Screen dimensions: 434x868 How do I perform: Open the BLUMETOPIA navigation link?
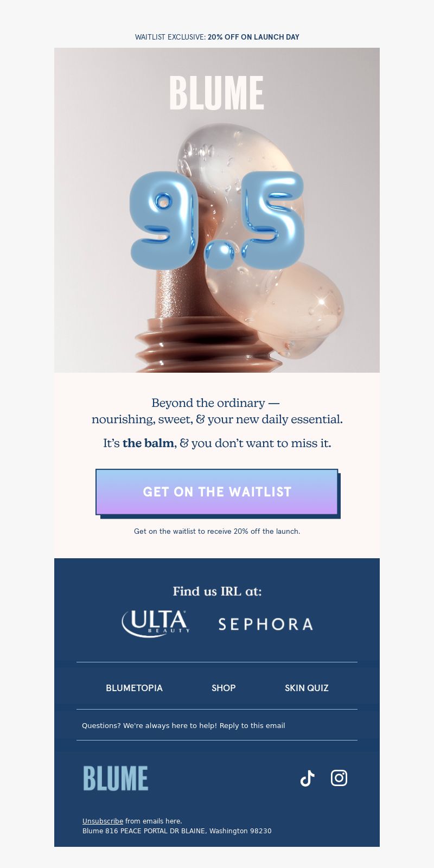(x=134, y=688)
